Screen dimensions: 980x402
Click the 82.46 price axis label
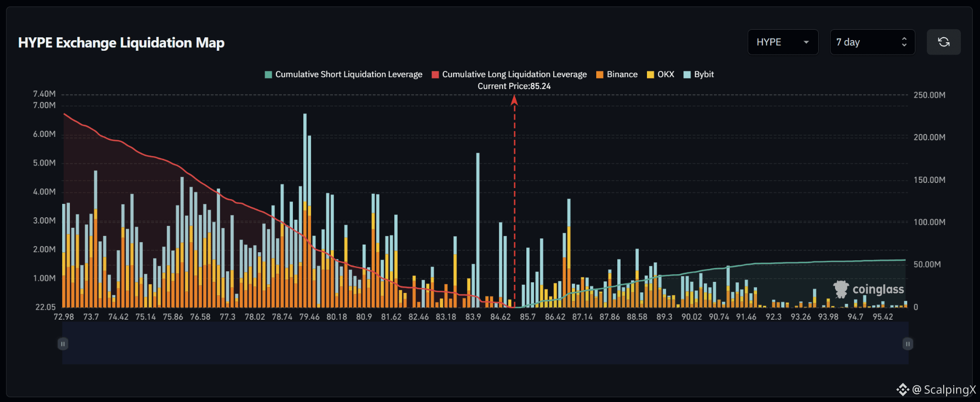(x=418, y=317)
